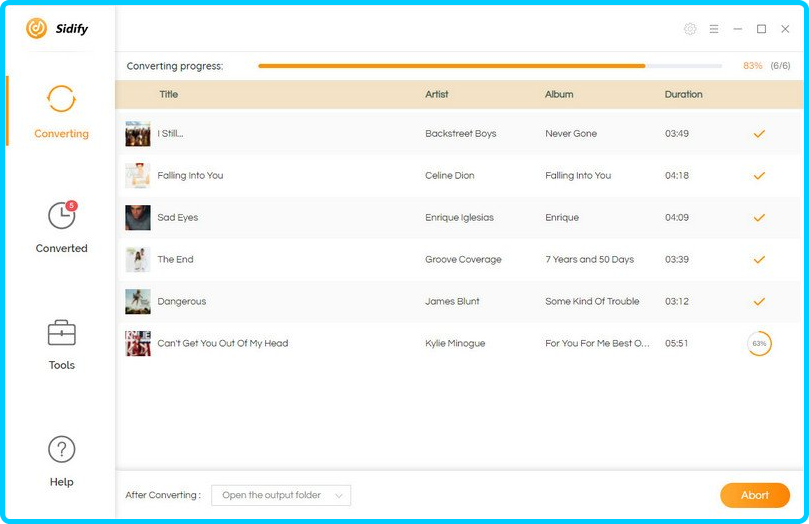Click album 'For You For Me Best O...'

click(597, 343)
